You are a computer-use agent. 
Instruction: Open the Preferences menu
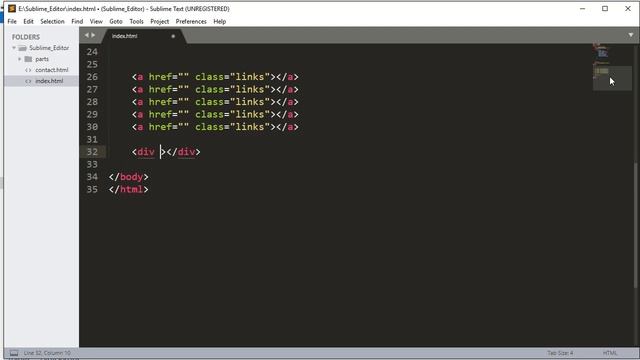[191, 21]
